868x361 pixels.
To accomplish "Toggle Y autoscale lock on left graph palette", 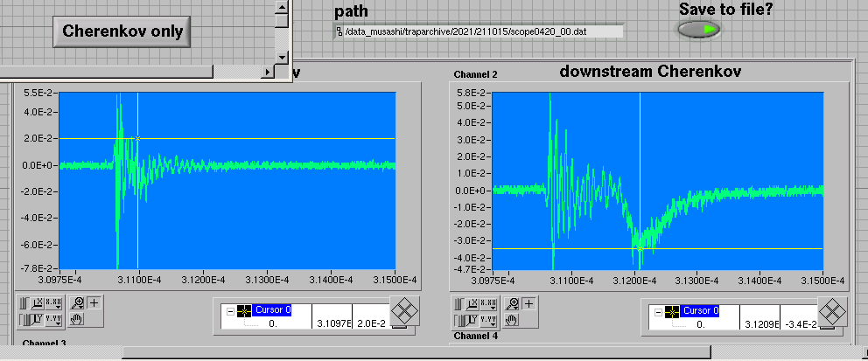I will click(24, 320).
